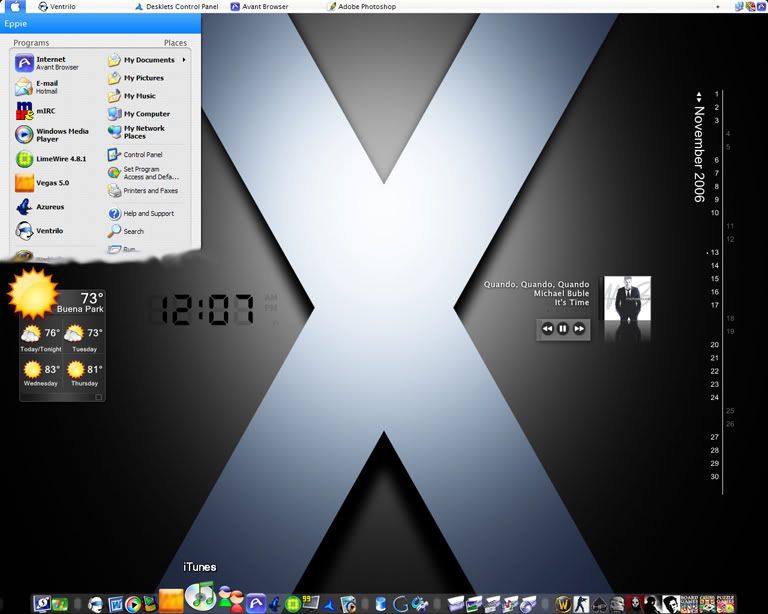Launch Vegas 5.0 from Programs list

(x=42, y=183)
